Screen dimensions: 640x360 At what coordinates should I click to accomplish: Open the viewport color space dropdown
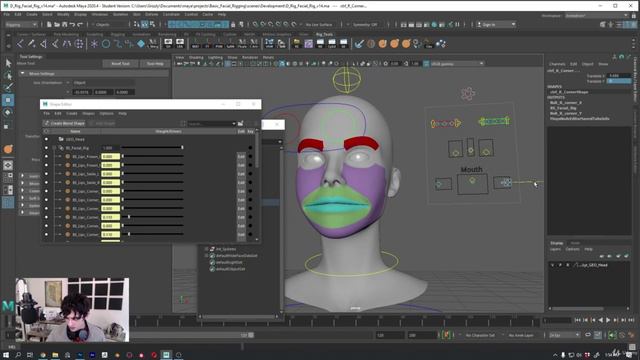coord(457,64)
